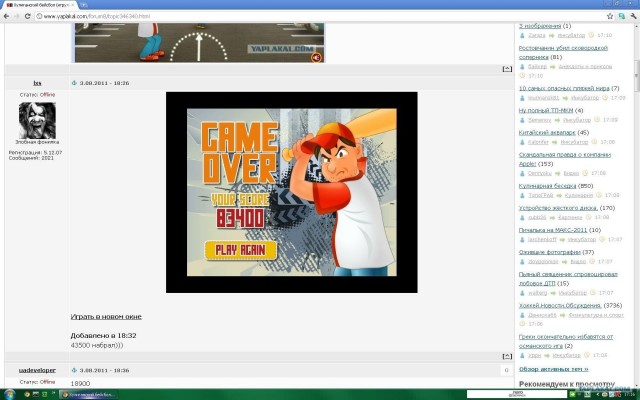Open 'Кулинария' section under Кулинарная беседка
This screenshot has width=640, height=400.
(578, 195)
